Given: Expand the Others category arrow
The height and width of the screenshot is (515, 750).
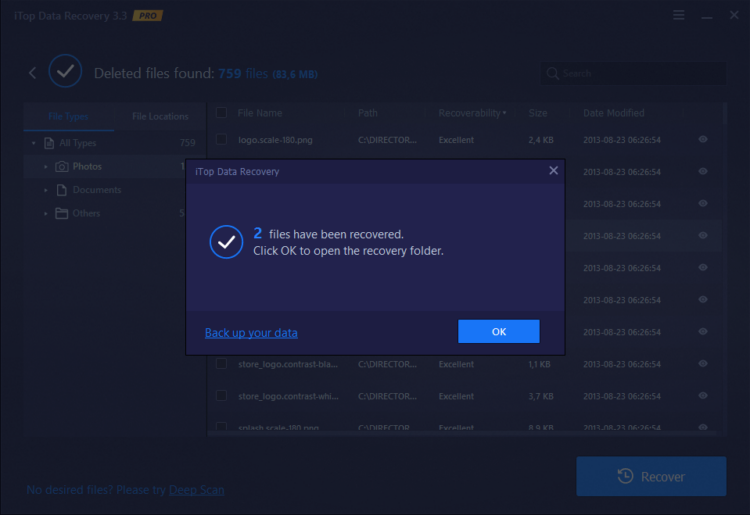Looking at the screenshot, I should [x=46, y=214].
